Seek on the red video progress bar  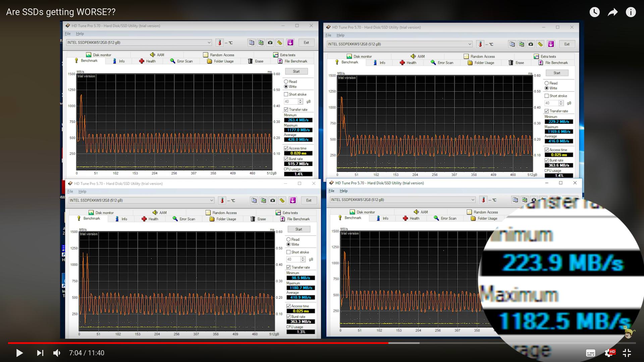(x=198, y=343)
